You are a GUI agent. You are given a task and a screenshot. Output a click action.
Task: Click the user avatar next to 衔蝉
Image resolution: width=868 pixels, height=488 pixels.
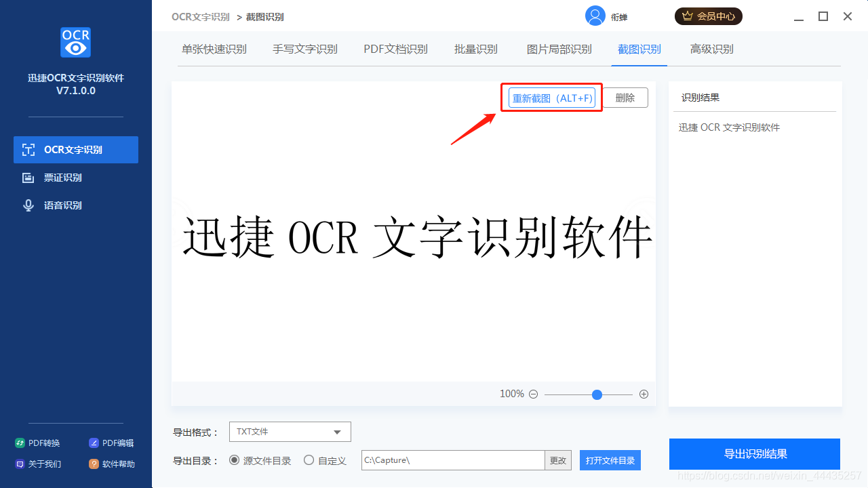(x=595, y=16)
